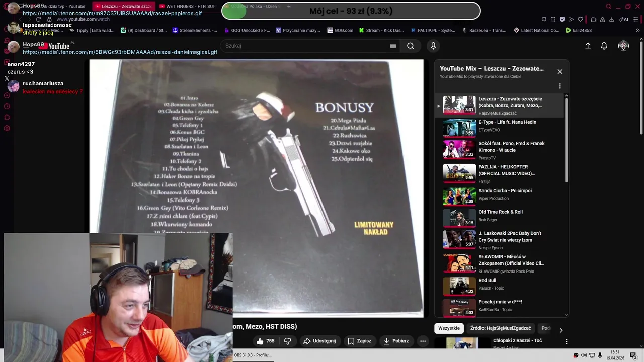The height and width of the screenshot is (362, 644).
Task: Reload the page with the browser refresh icon
Action: (38, 19)
